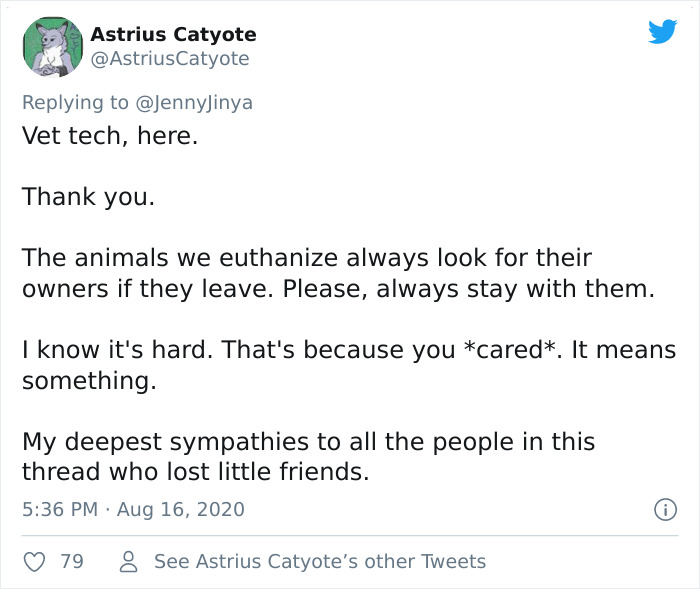Click the 'Thank you.' text line

coord(88,197)
